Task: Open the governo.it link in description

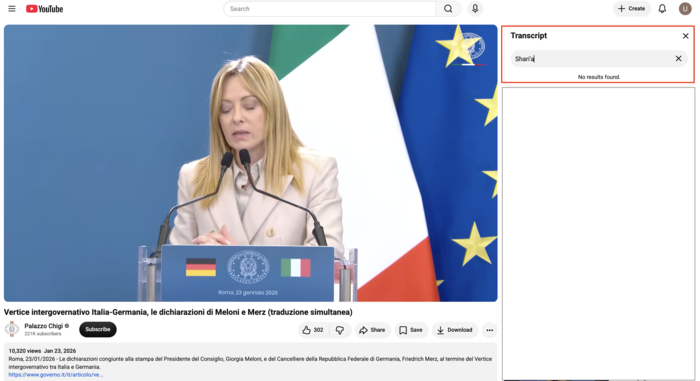Action: coord(56,375)
